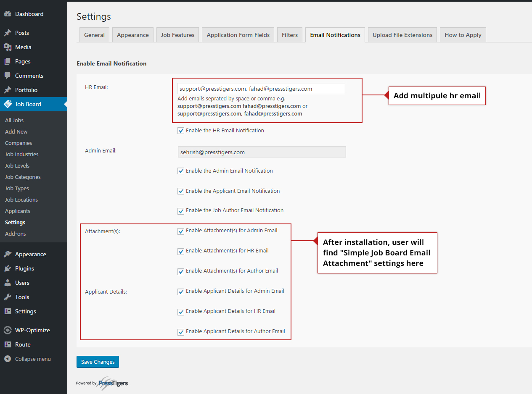532x394 pixels.
Task: Click the Dashboard icon in sidebar
Action: pos(8,13)
